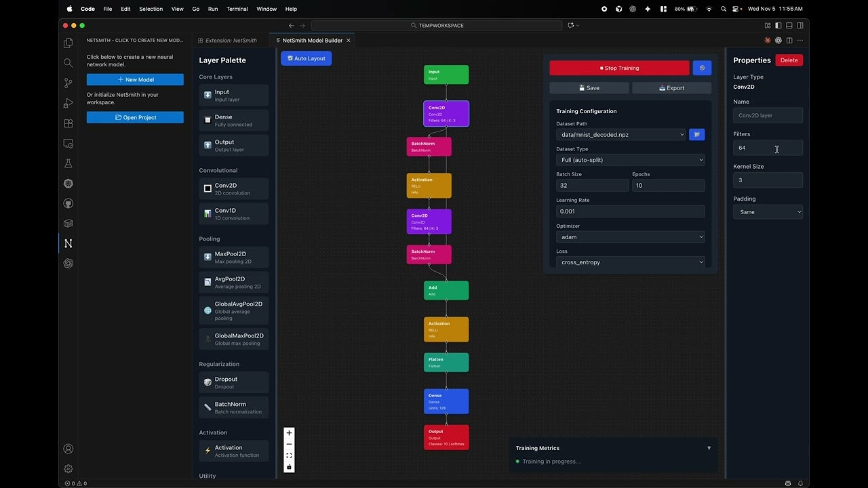Open the Extensions view in activity bar
The height and width of the screenshot is (488, 868).
point(68,123)
